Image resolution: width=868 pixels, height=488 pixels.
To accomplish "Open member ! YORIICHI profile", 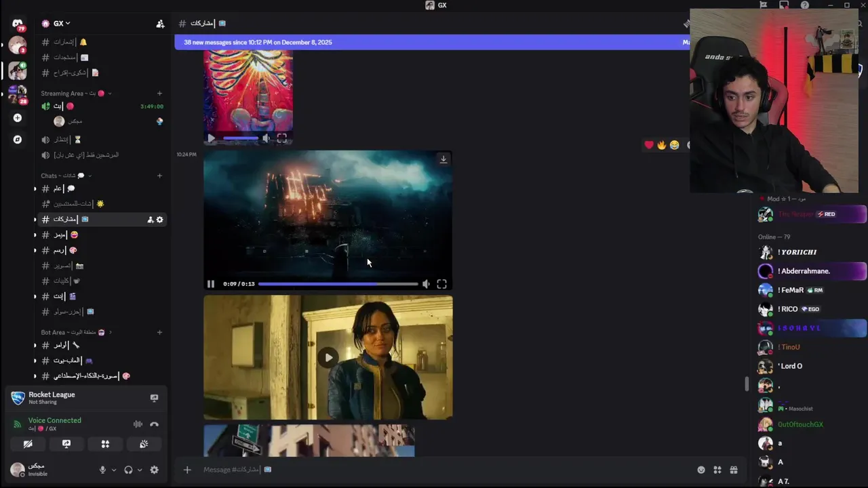I will click(811, 252).
